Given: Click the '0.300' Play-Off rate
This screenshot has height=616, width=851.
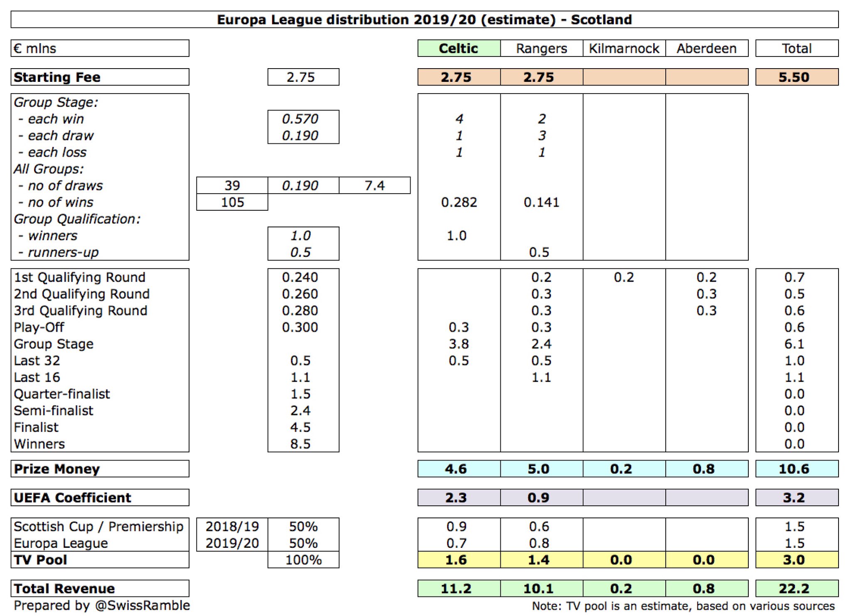Looking at the screenshot, I should pos(300,327).
